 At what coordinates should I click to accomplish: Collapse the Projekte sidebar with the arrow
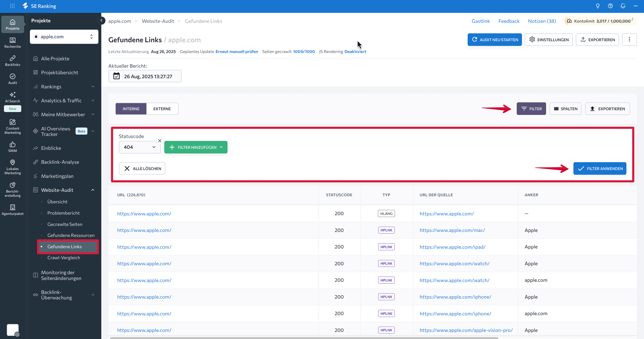[x=101, y=20]
